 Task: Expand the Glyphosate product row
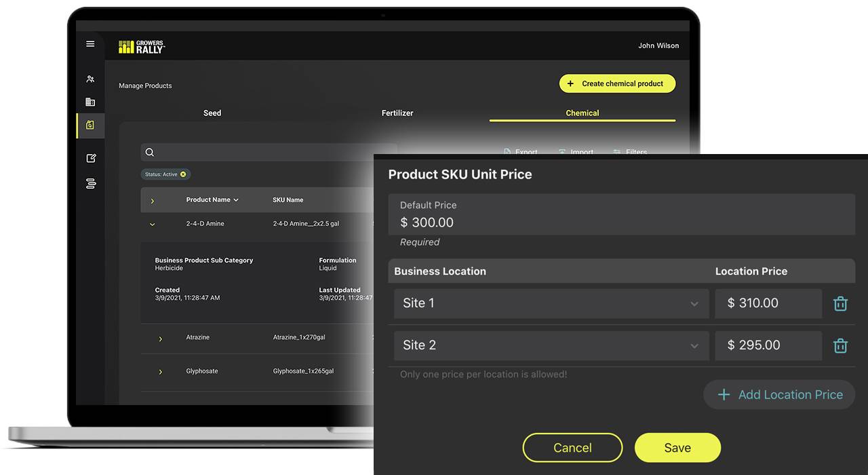tap(161, 372)
